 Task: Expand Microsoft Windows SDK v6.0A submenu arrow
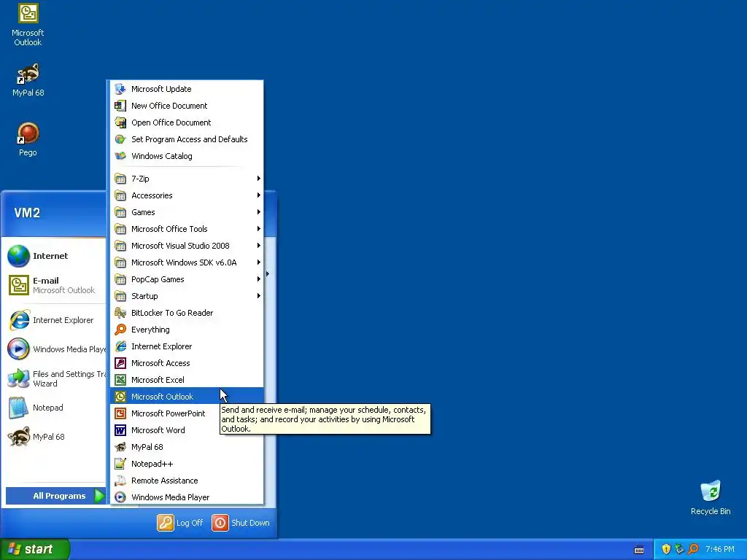(259, 262)
